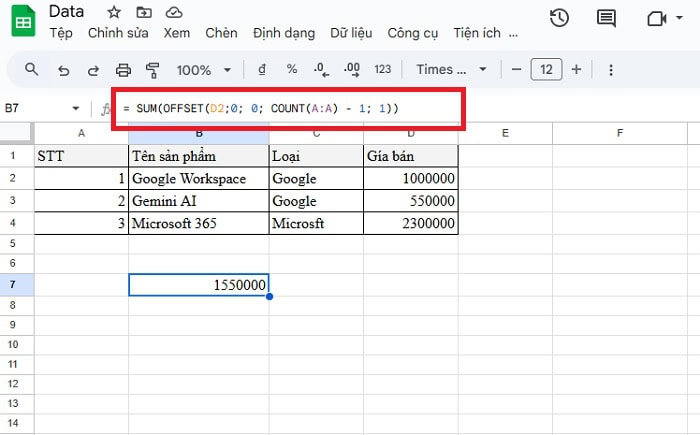
Task: Click the redo arrow in toolbar
Action: pyautogui.click(x=93, y=70)
